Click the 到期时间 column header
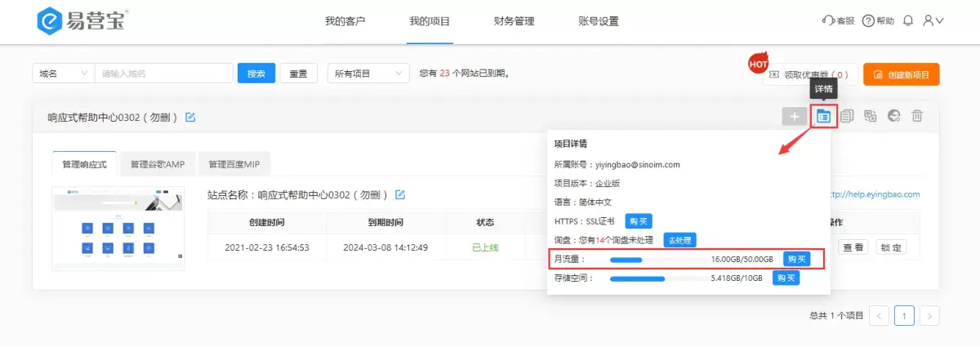Viewport: 980px width, 347px height. [x=385, y=223]
